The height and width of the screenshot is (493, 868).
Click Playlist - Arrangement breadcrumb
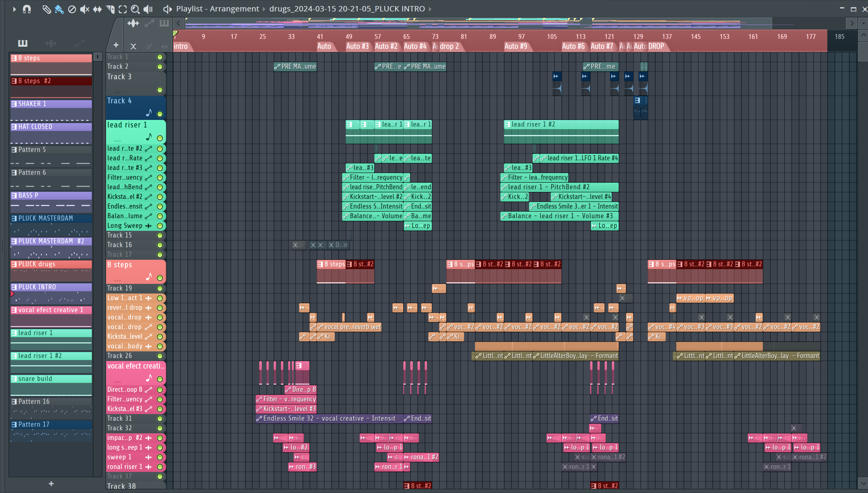(217, 9)
